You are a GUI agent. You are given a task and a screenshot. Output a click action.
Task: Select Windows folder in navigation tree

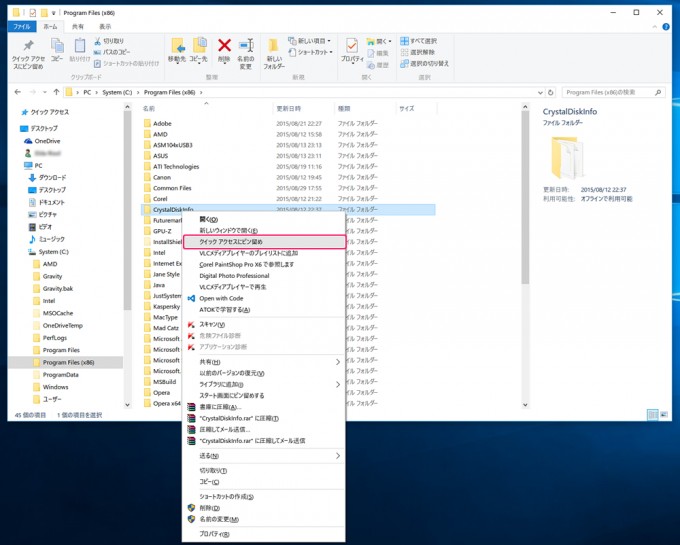pos(56,387)
